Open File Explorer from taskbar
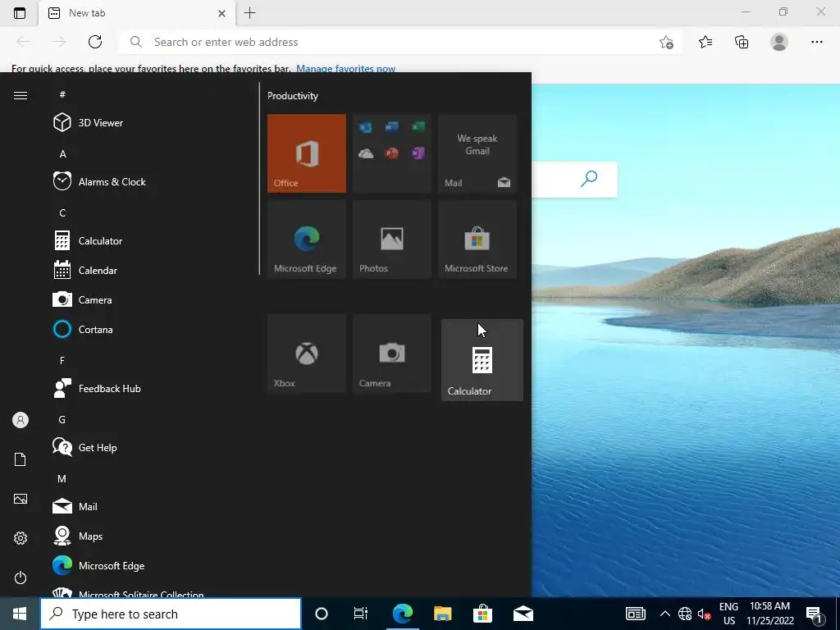 point(442,614)
